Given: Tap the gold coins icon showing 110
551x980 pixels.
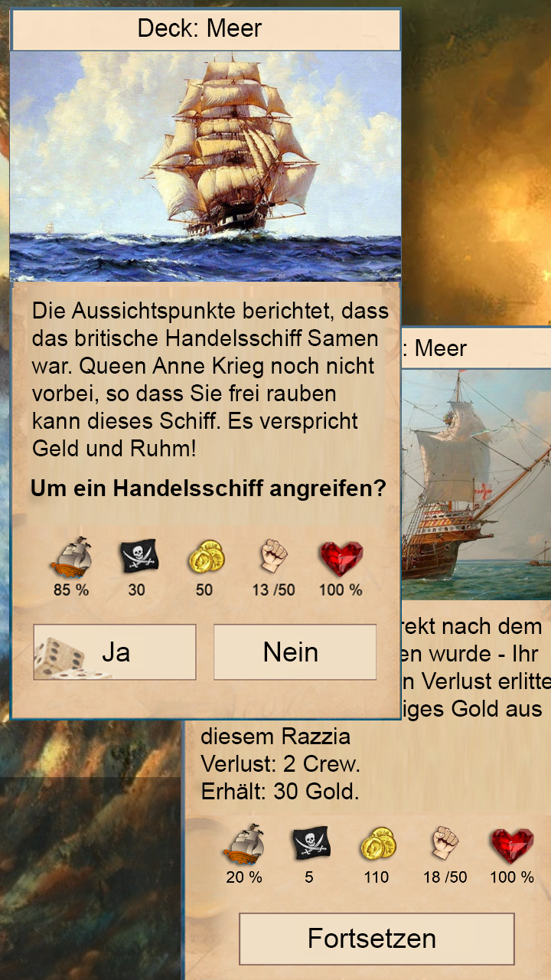Looking at the screenshot, I should pos(377,844).
